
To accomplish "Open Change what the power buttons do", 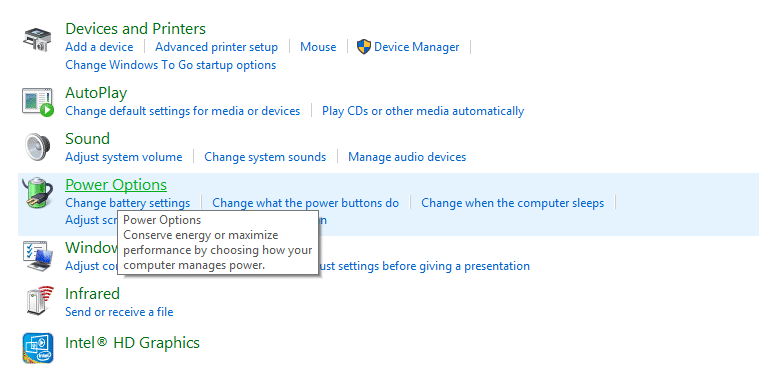I will click(x=305, y=202).
